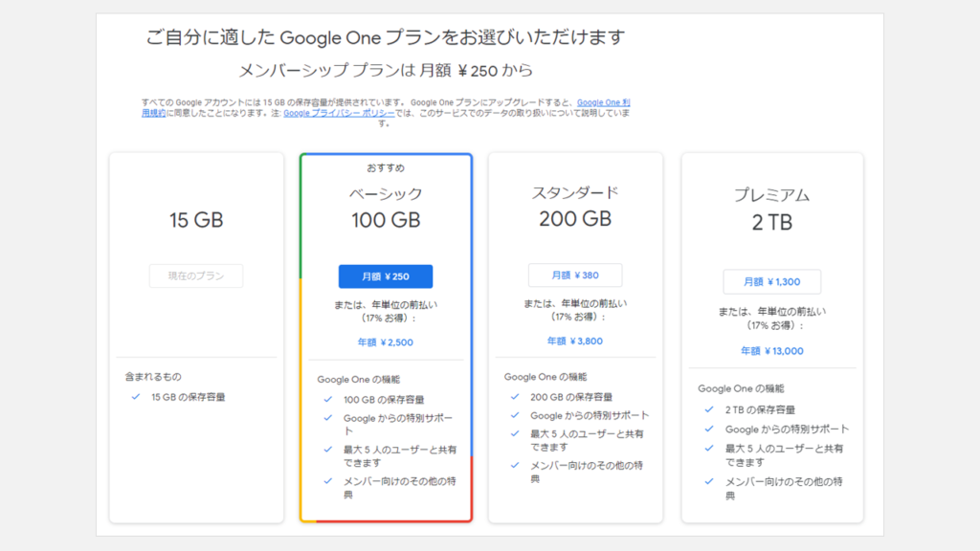
Task: Open the Google One 利用規約 link
Action: [x=603, y=102]
